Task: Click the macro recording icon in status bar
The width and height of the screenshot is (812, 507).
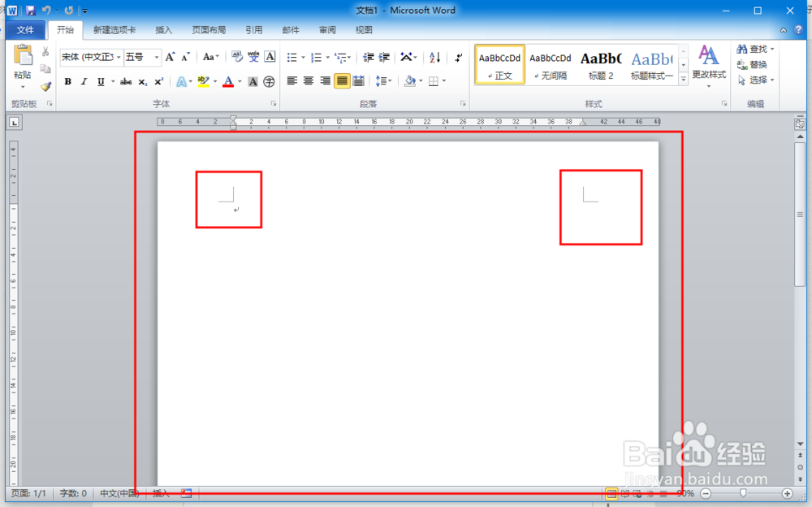Action: coord(187,493)
